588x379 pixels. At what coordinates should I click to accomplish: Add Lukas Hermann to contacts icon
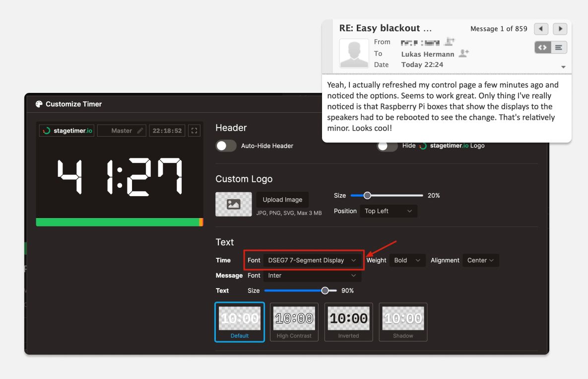tap(464, 54)
